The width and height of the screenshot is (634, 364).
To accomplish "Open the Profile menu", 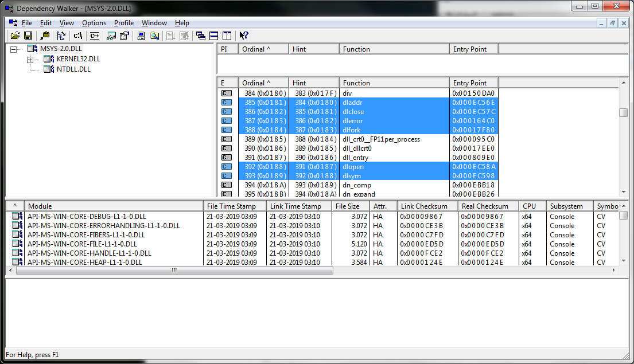I will pyautogui.click(x=124, y=23).
